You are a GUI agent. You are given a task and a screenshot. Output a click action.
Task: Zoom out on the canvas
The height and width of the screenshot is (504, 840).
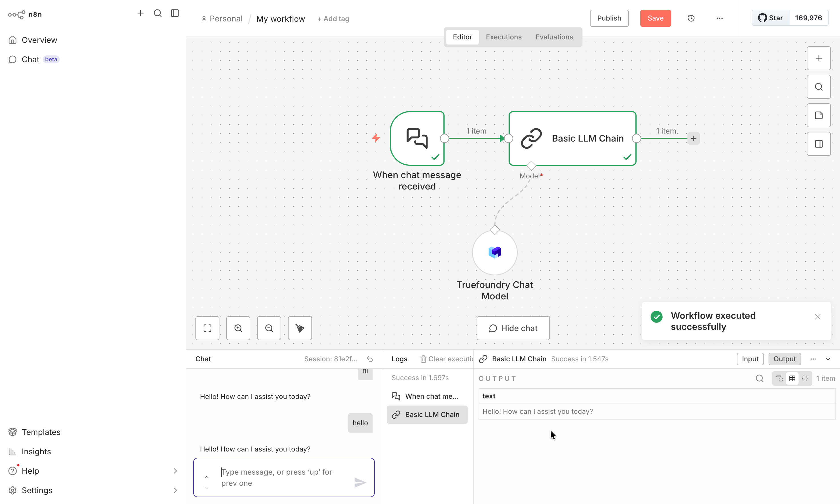(269, 328)
